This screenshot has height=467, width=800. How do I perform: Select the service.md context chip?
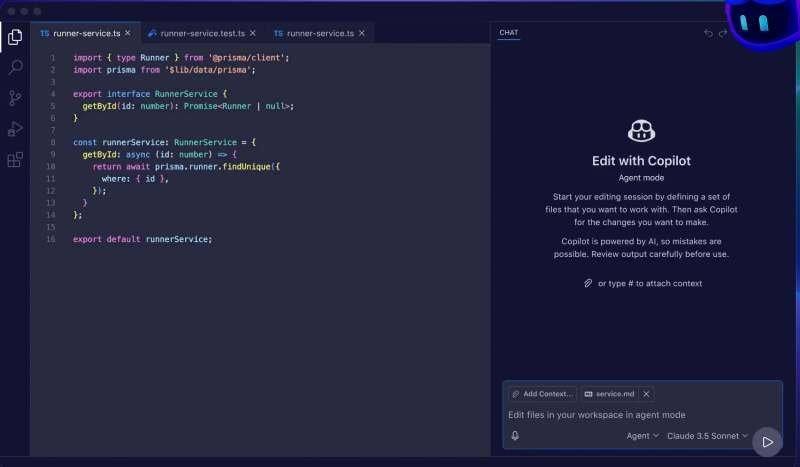click(x=609, y=394)
